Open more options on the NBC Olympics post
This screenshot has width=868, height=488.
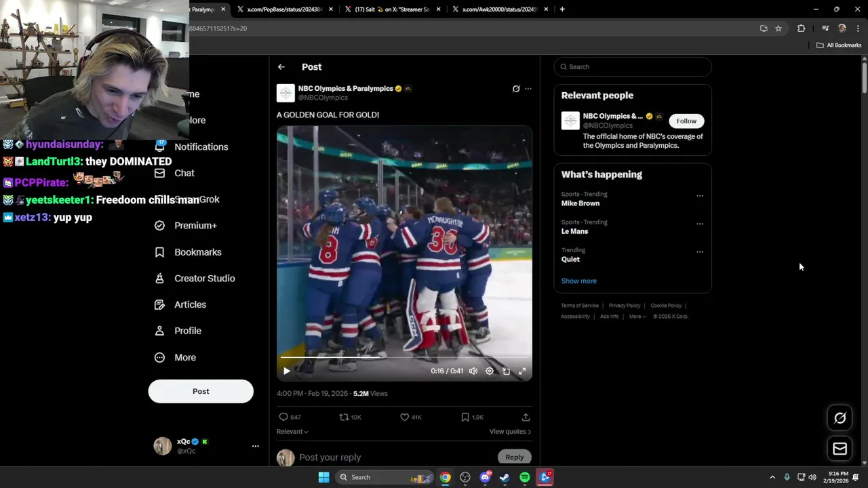coord(528,89)
